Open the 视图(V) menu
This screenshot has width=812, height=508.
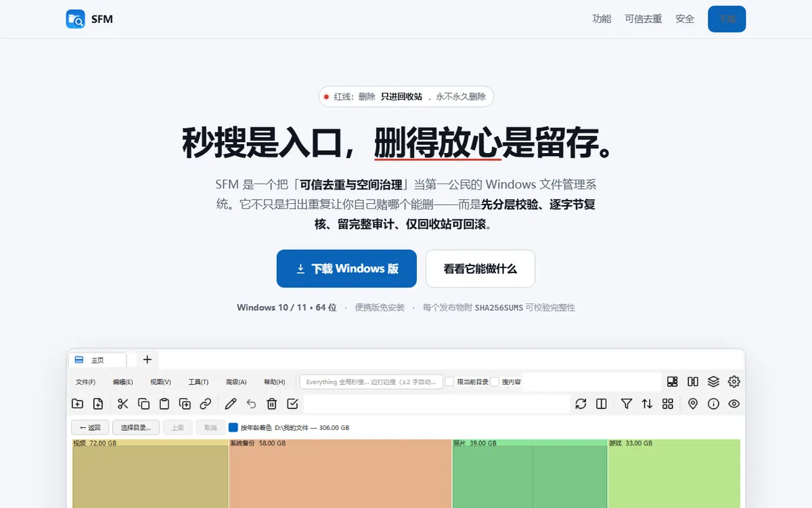(160, 382)
